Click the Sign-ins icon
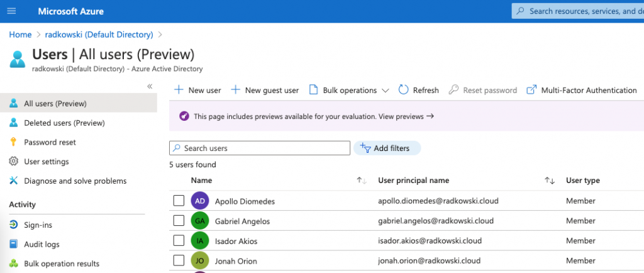This screenshot has height=273, width=644. coord(14,225)
